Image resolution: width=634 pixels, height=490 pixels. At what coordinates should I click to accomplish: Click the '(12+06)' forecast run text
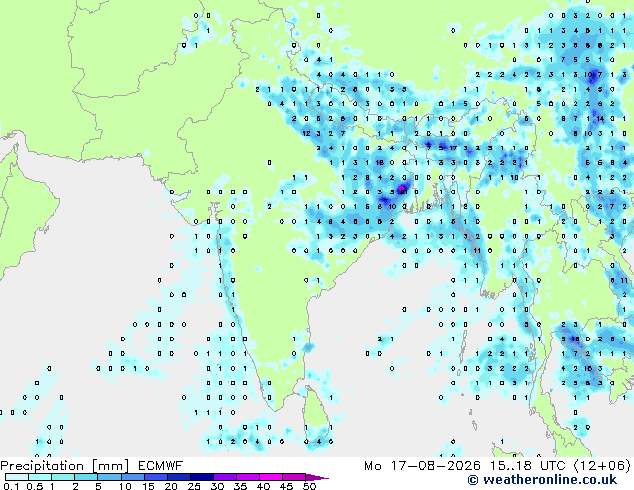[602, 466]
